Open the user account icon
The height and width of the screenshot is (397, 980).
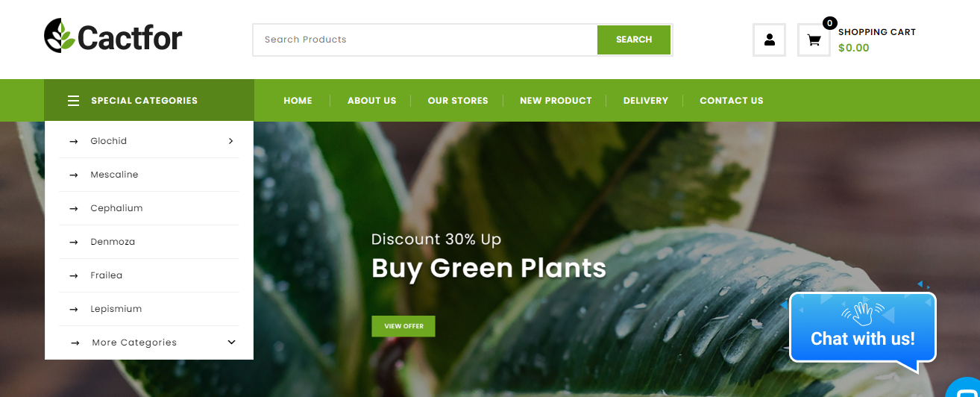tap(769, 40)
